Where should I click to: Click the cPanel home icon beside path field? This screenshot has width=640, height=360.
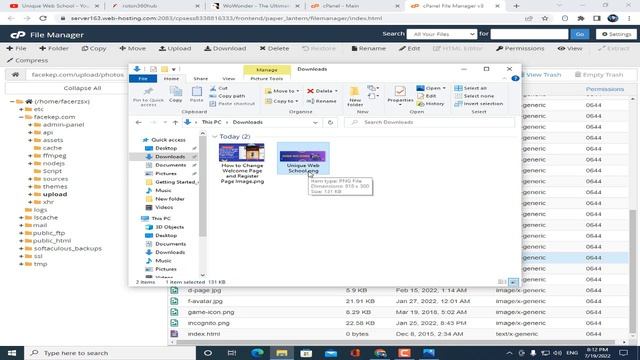tap(15, 75)
